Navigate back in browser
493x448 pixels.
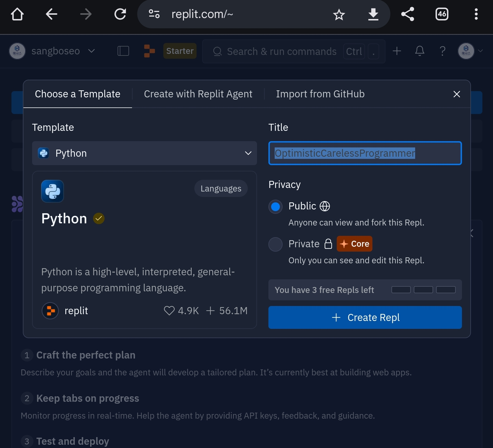[51, 14]
